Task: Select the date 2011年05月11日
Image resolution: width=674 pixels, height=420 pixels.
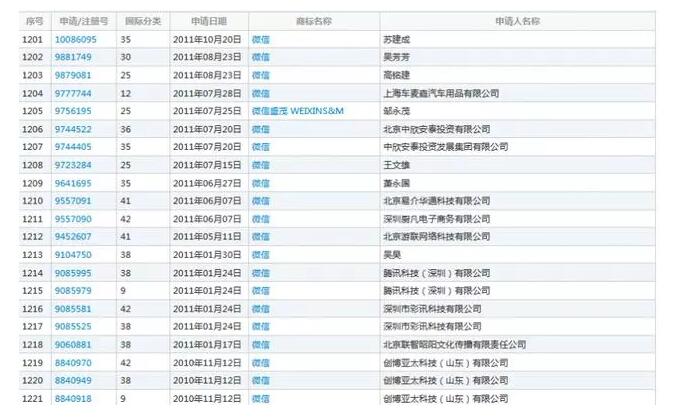Action: pos(207,237)
